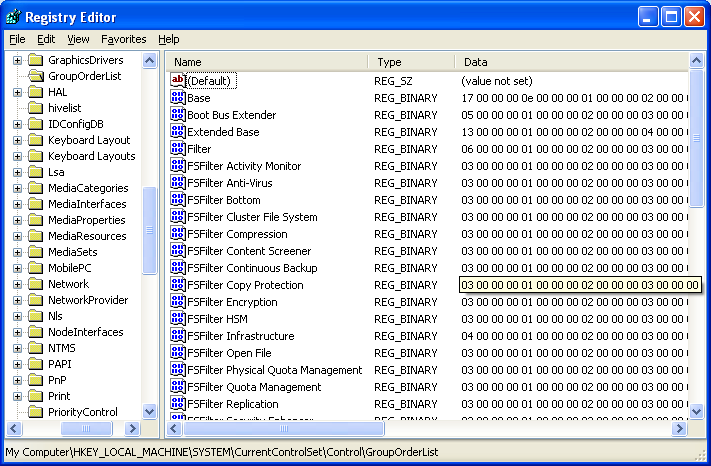Click binary icon of FSFilter Replication

point(177,403)
